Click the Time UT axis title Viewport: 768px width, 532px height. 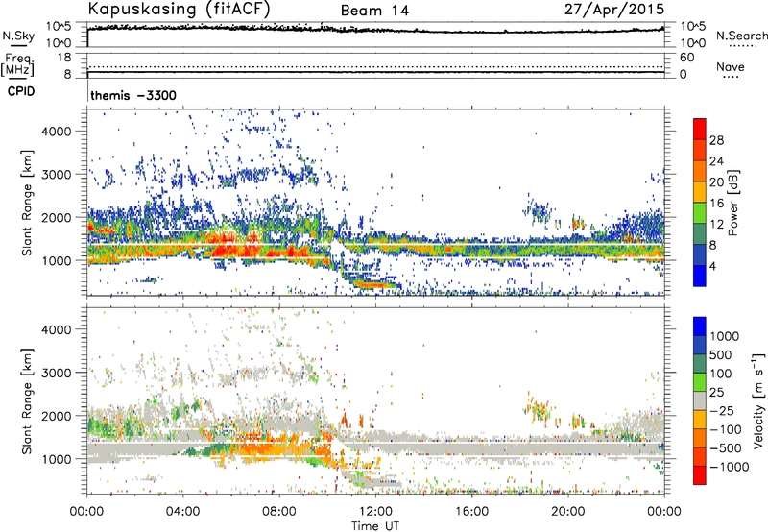click(x=375, y=525)
